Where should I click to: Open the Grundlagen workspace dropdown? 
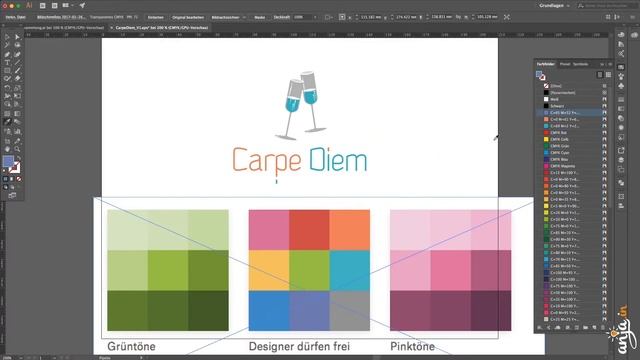click(554, 6)
